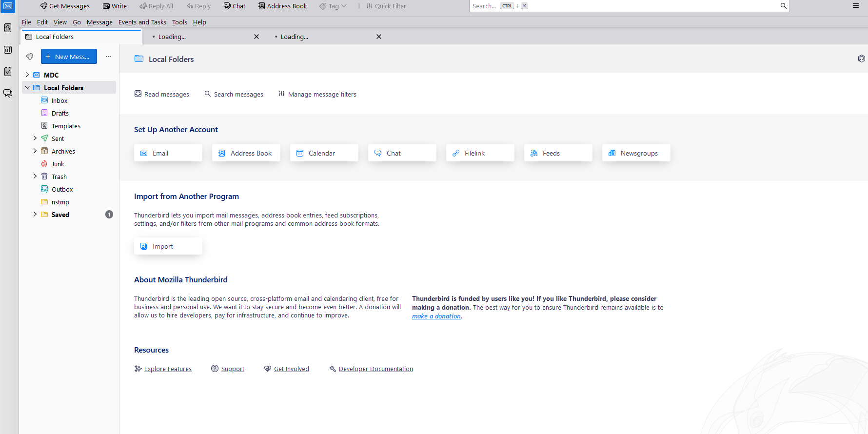The image size is (868, 434).
Task: Open the Edit menu
Action: [x=42, y=22]
